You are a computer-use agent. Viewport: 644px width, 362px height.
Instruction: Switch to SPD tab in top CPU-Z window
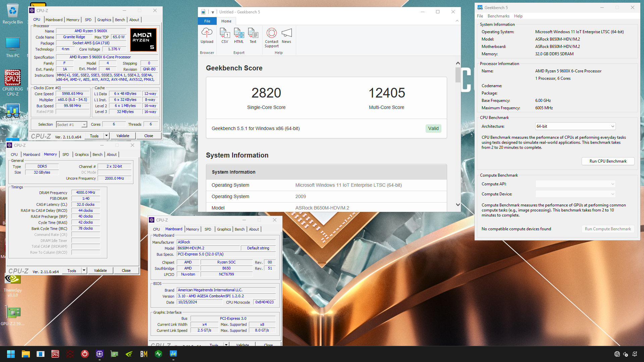(x=88, y=20)
